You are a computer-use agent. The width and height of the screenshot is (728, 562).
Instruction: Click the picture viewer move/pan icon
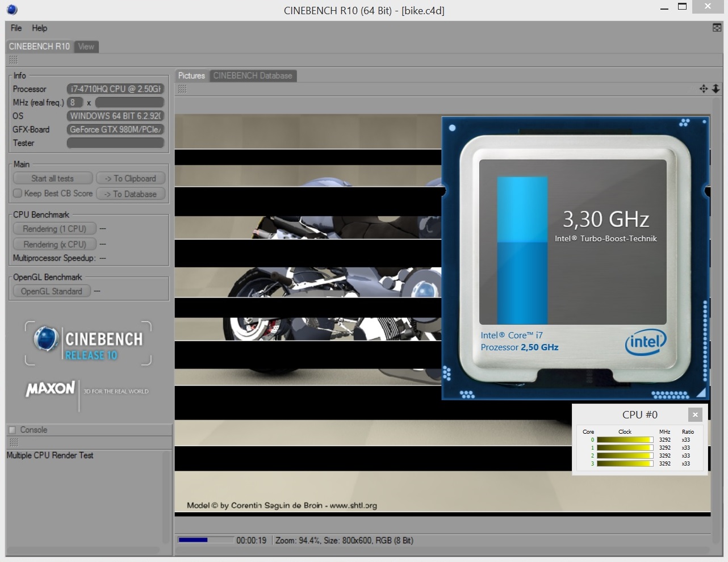point(704,89)
